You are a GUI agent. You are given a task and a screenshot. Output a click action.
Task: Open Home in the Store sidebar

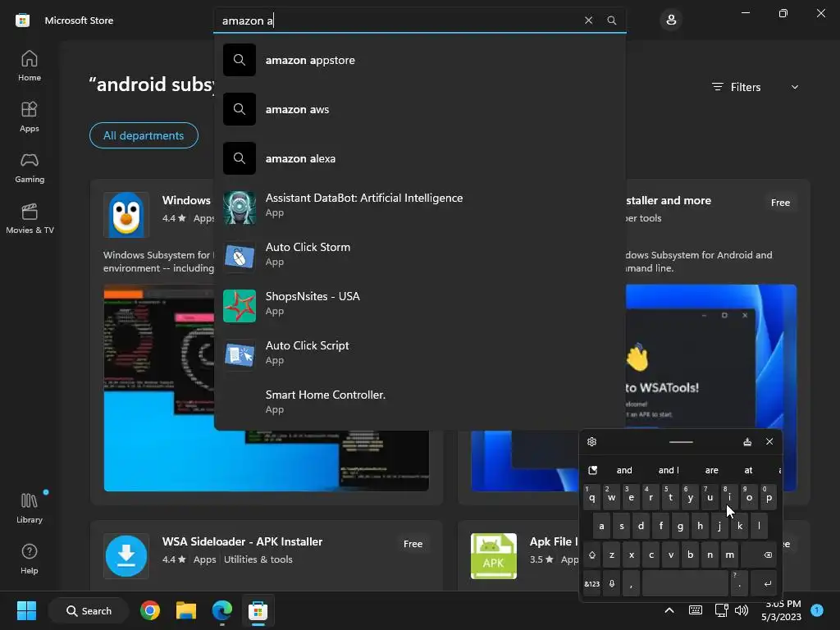[30, 66]
